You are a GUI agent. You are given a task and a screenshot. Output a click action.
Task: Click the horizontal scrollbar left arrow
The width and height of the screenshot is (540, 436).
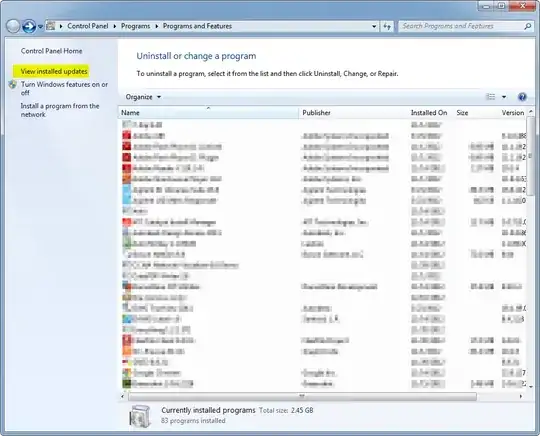point(122,396)
